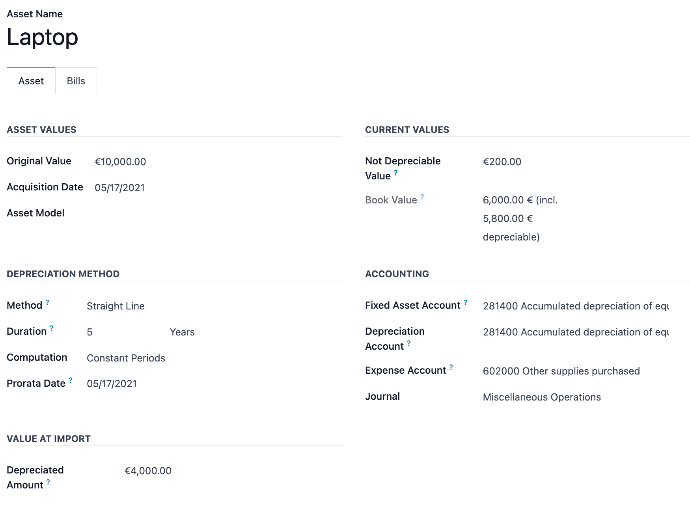This screenshot has width=690, height=518.
Task: Click the Acquisition Date field
Action: click(120, 187)
